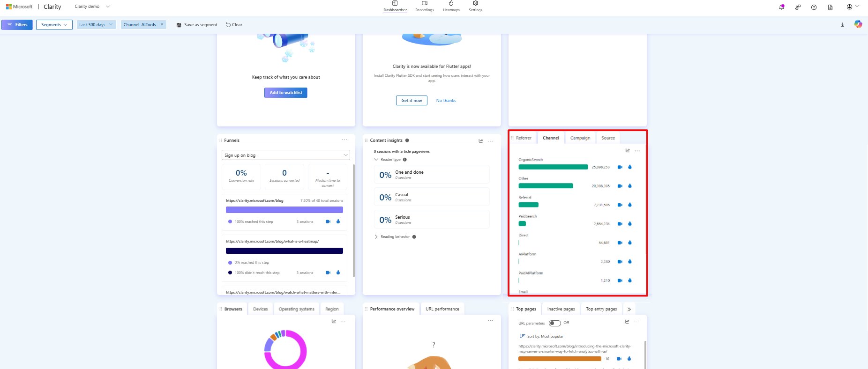Screen dimensions: 868x369
Task: Change the Last 300 days range
Action: pyautogui.click(x=97, y=25)
